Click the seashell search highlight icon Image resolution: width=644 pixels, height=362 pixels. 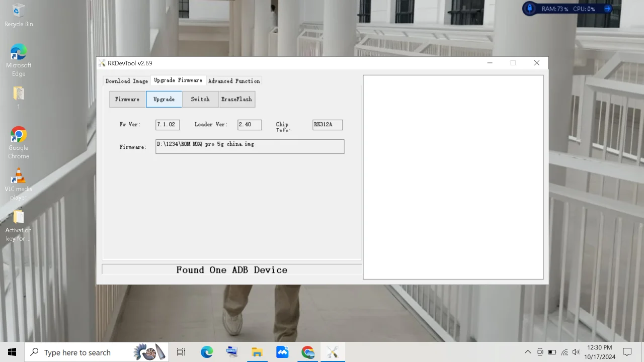coord(150,352)
